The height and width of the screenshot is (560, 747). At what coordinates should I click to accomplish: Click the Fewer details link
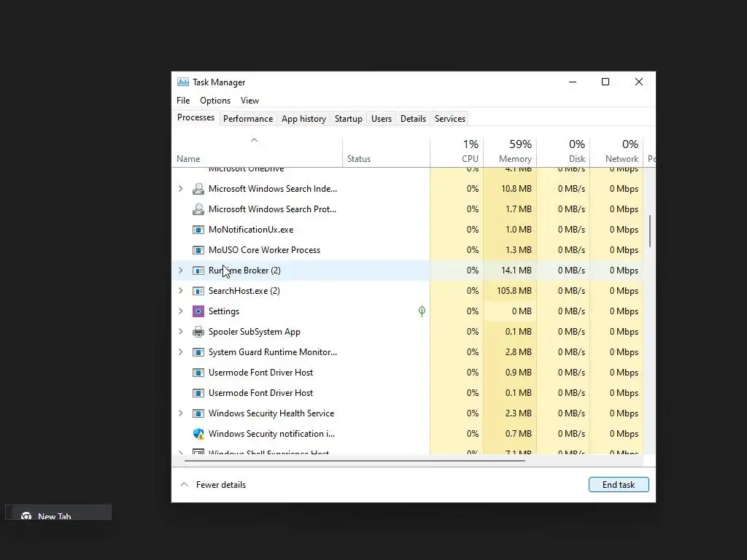(221, 485)
